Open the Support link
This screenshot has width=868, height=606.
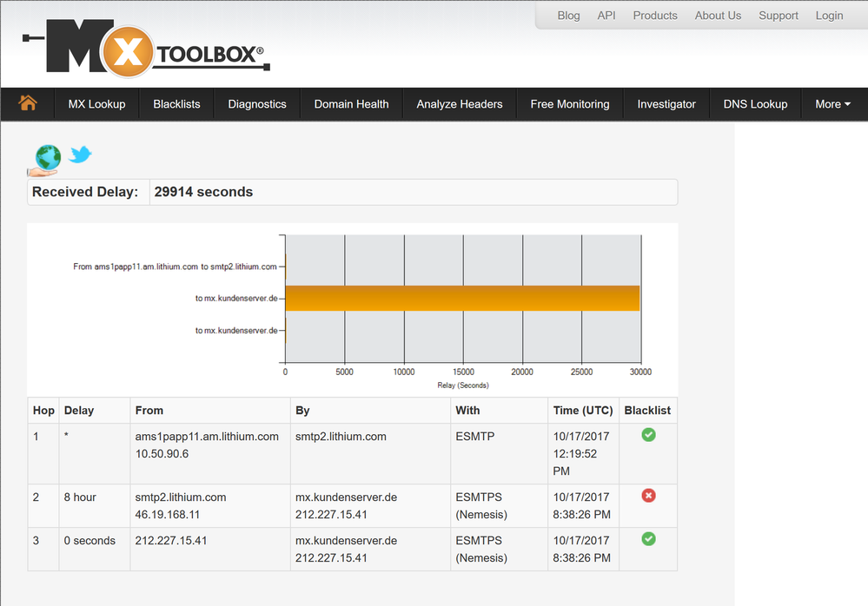779,16
